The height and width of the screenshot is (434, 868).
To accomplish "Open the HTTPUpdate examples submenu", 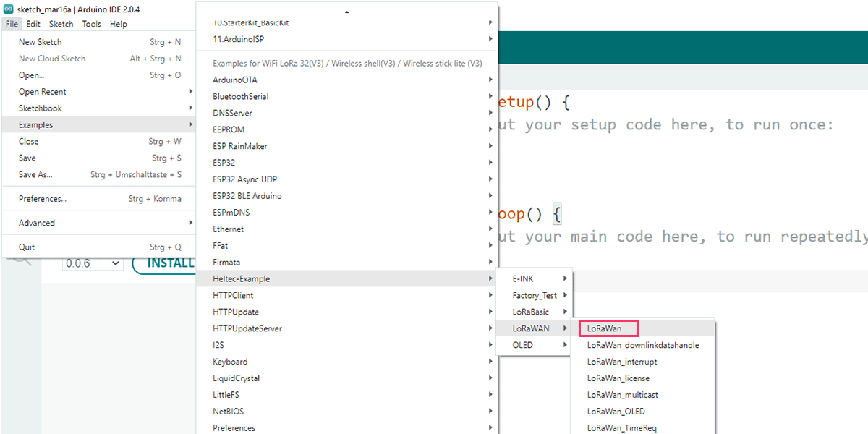I will point(347,312).
